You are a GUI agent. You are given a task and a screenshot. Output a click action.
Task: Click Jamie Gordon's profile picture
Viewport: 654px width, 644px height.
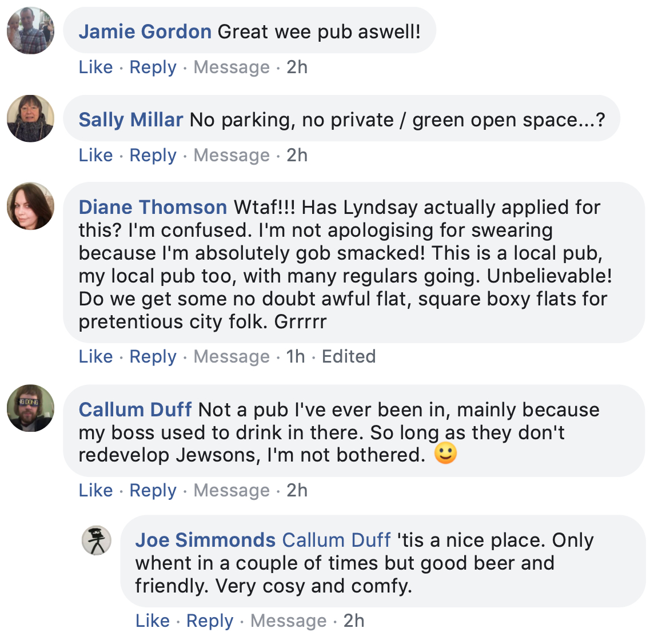[30, 31]
